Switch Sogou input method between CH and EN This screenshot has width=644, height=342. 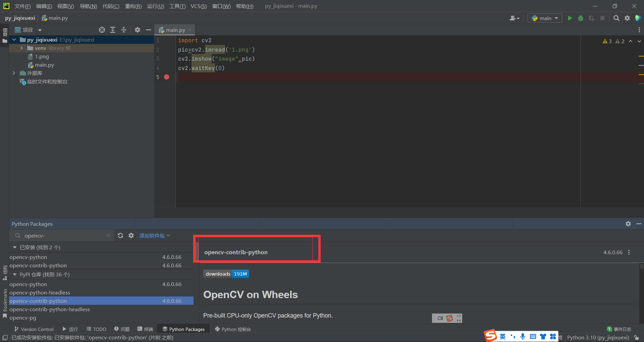(x=440, y=318)
